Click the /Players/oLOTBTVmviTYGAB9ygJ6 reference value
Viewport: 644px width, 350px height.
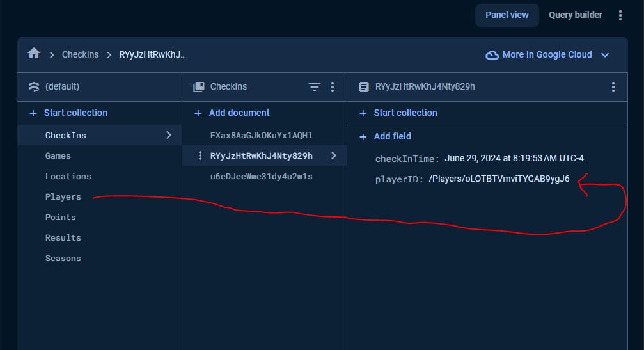(x=499, y=179)
